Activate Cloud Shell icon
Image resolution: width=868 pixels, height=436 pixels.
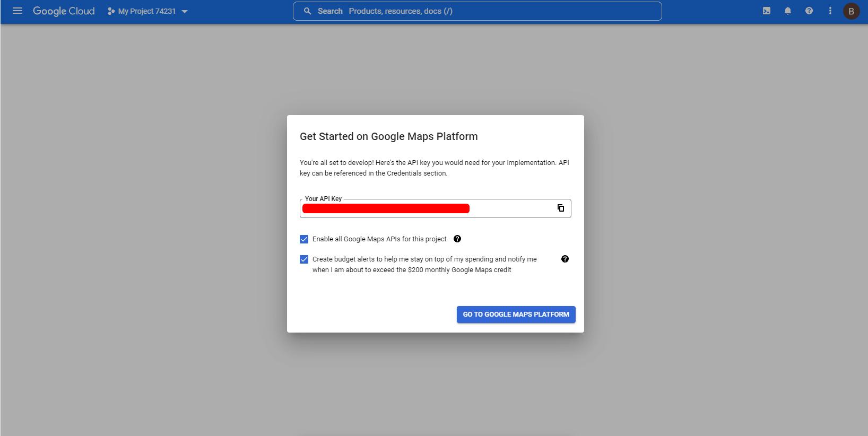767,11
